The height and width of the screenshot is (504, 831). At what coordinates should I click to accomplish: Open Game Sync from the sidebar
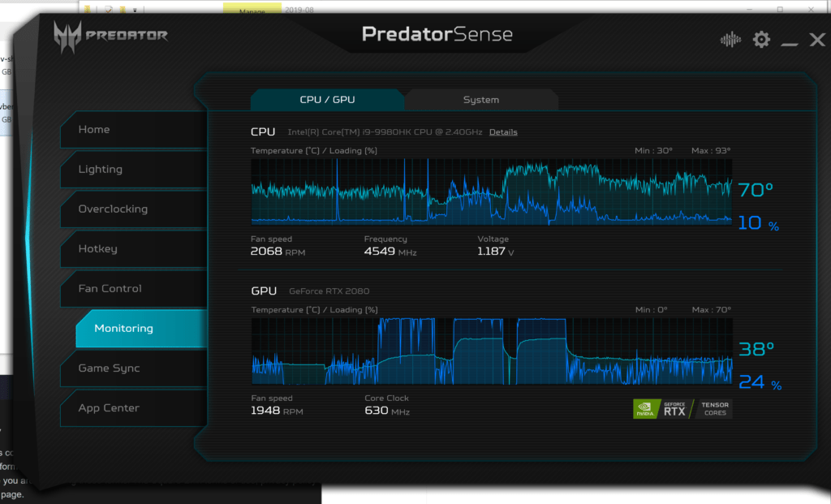[x=130, y=368]
